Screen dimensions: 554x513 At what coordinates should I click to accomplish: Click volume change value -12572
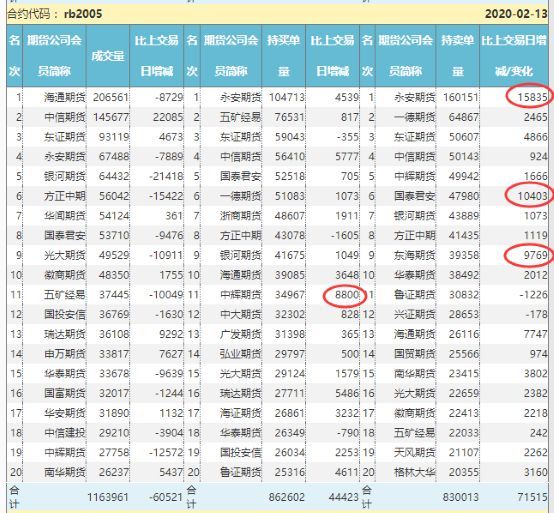coord(166,452)
